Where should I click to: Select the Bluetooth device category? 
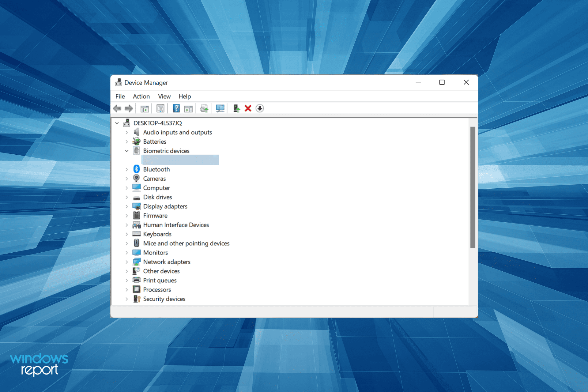click(156, 169)
